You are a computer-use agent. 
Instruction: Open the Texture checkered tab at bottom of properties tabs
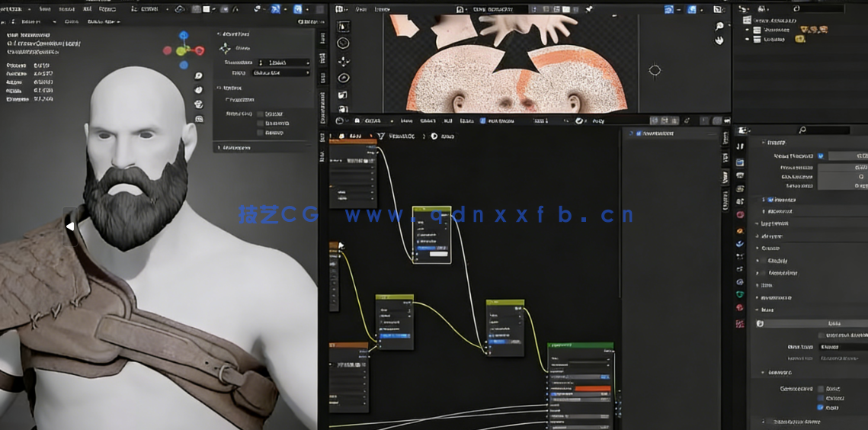coord(741,323)
